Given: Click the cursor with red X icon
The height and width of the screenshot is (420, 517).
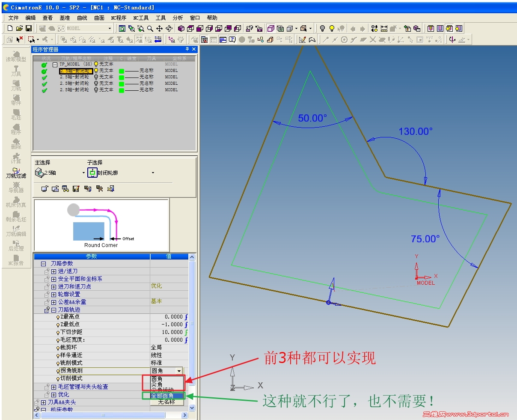Looking at the screenshot, I should (x=20, y=39).
